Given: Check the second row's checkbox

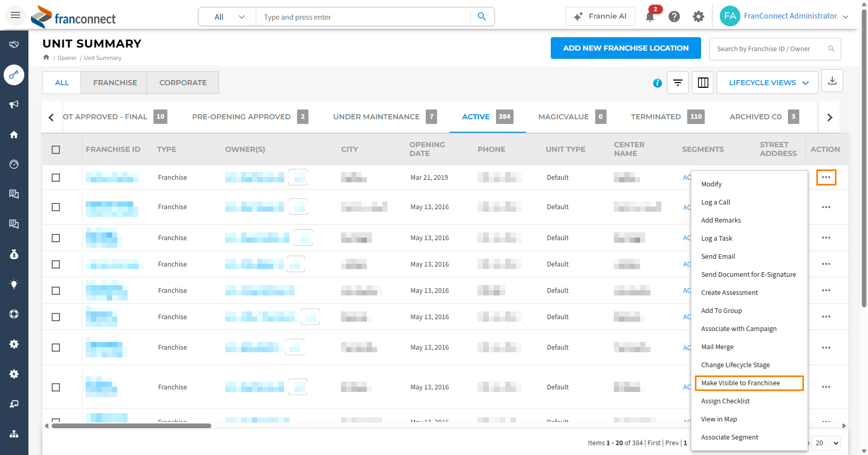Looking at the screenshot, I should click(56, 207).
